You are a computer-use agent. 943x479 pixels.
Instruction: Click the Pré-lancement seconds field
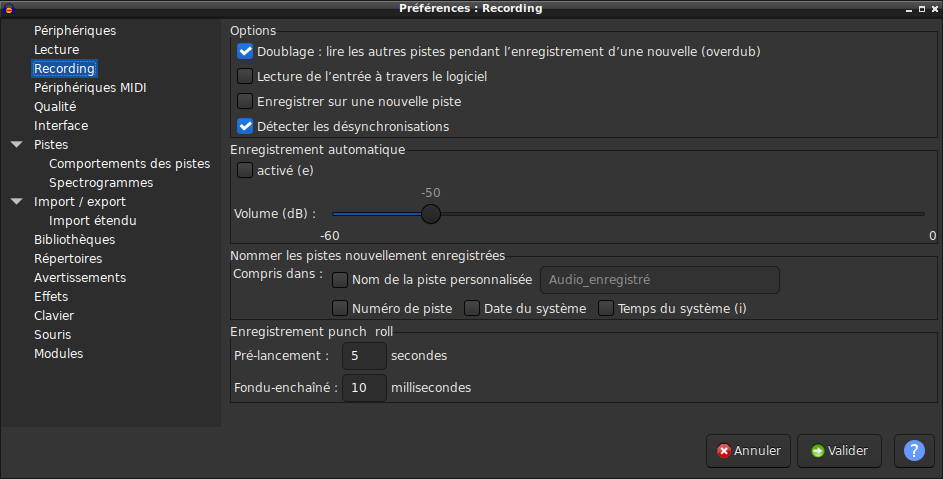pos(364,356)
